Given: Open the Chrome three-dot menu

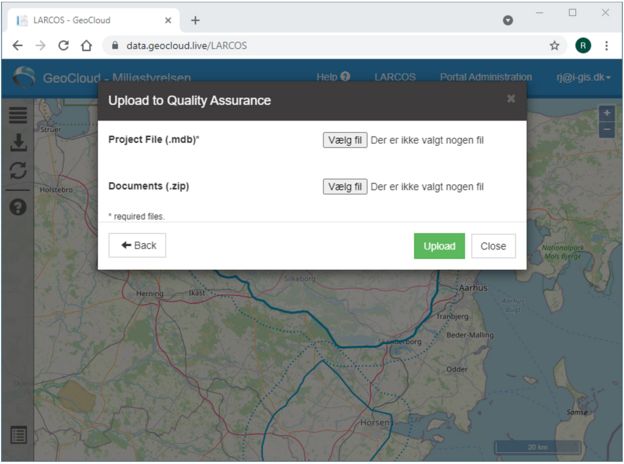Looking at the screenshot, I should 606,46.
